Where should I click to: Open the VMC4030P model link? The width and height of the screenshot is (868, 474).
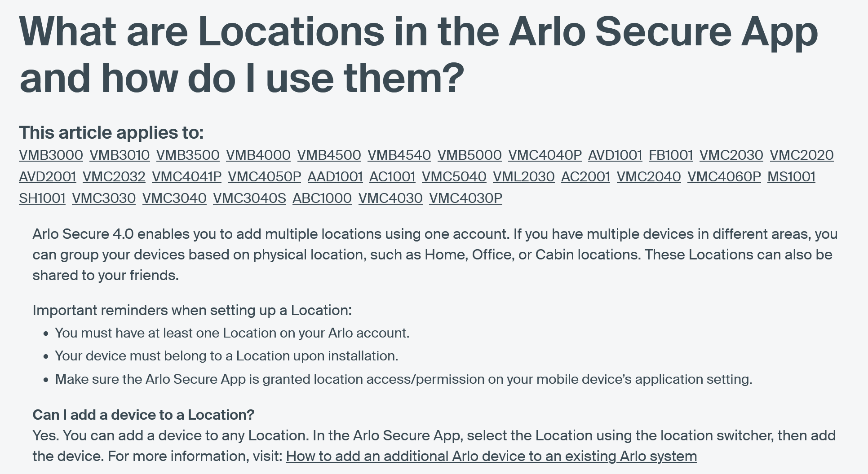click(x=465, y=198)
